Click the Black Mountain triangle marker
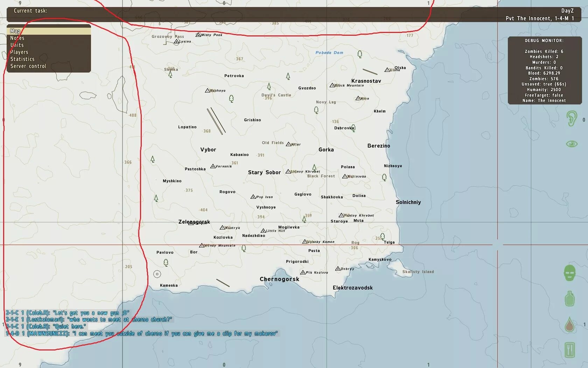This screenshot has width=588, height=368. (332, 85)
